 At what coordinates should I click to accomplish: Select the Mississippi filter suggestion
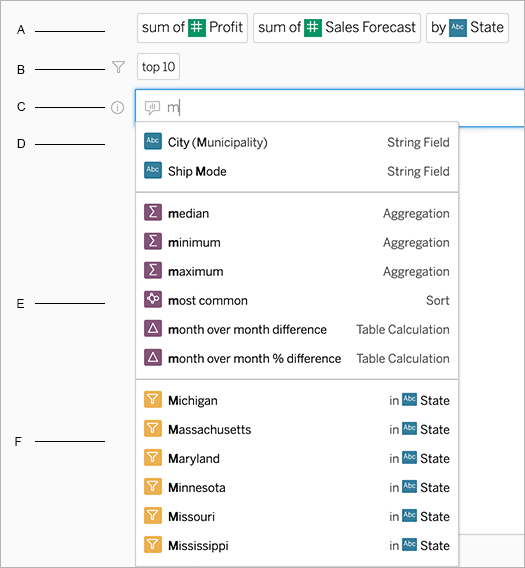click(x=297, y=545)
